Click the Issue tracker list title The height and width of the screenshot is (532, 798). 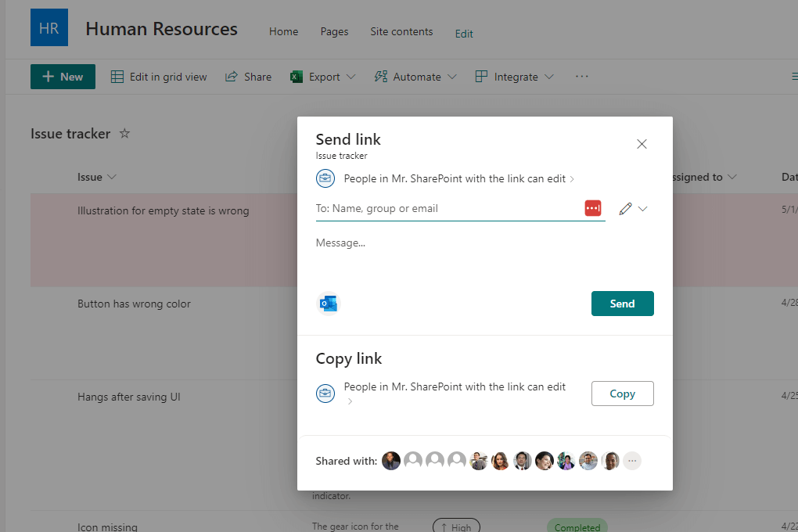70,134
